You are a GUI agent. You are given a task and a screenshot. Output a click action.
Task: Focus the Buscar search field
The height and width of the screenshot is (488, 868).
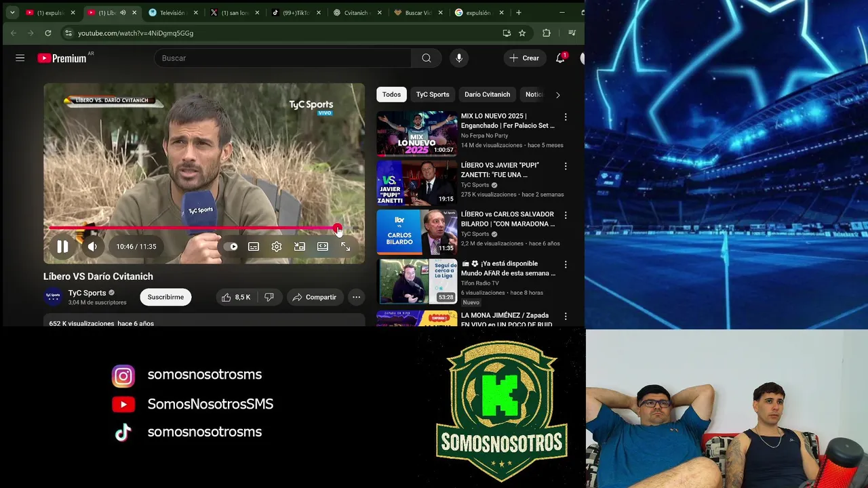coord(283,58)
